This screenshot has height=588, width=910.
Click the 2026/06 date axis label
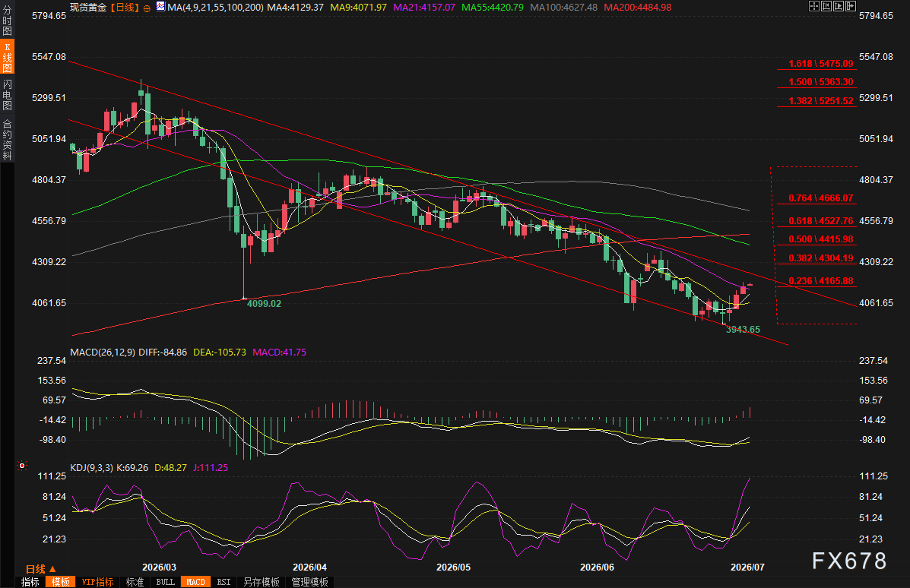(x=598, y=567)
